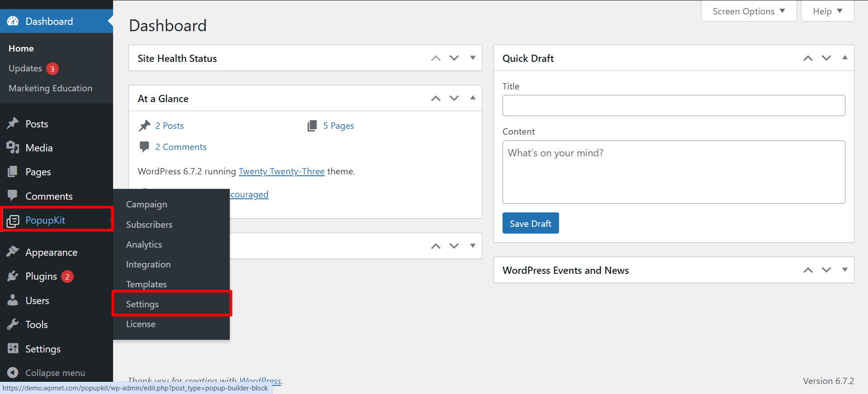This screenshot has height=394, width=868.
Task: Collapse the Quick Draft panel
Action: point(844,58)
